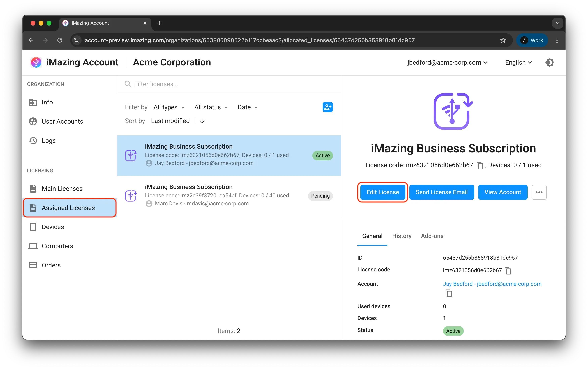Open Jay Bedford account link
This screenshot has width=588, height=369.
point(492,284)
